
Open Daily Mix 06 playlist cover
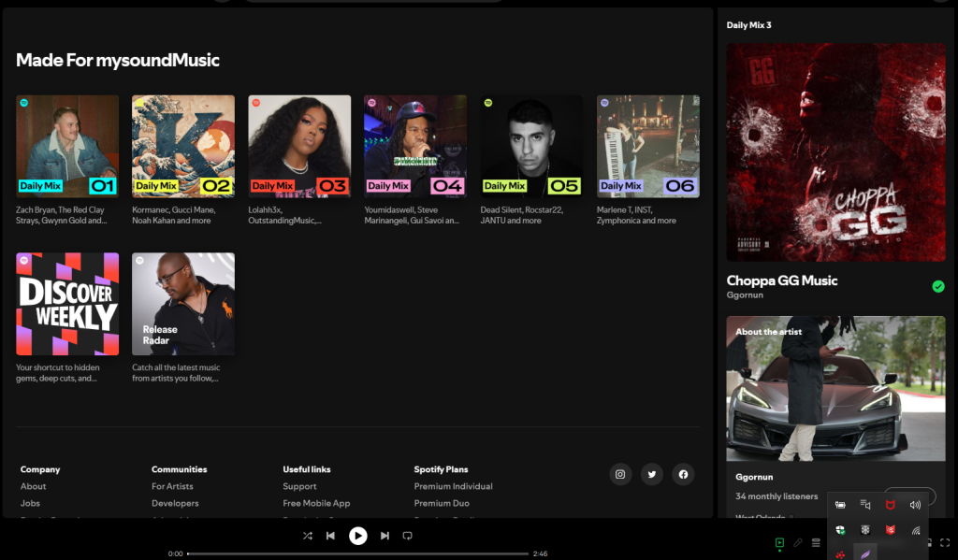pos(648,147)
